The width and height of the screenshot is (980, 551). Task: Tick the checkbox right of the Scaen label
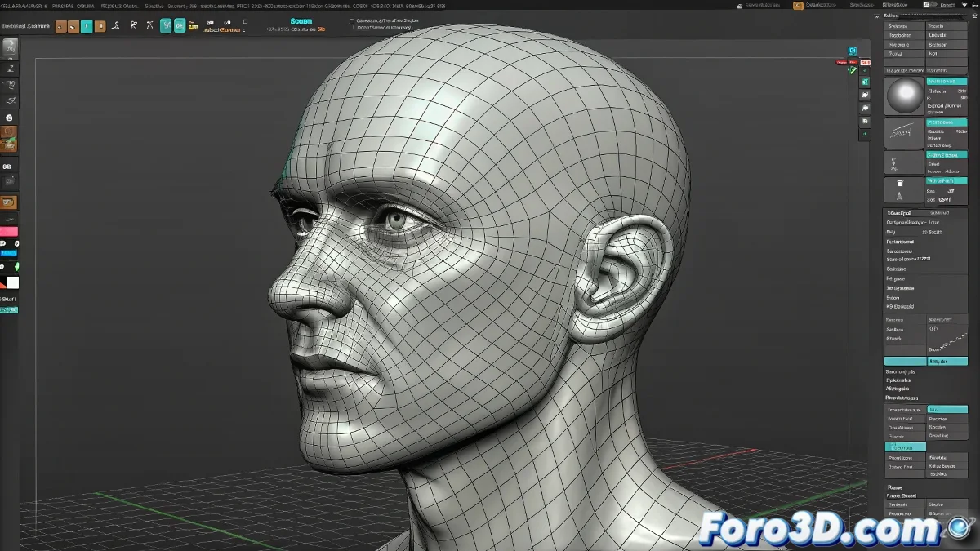pyautogui.click(x=352, y=21)
